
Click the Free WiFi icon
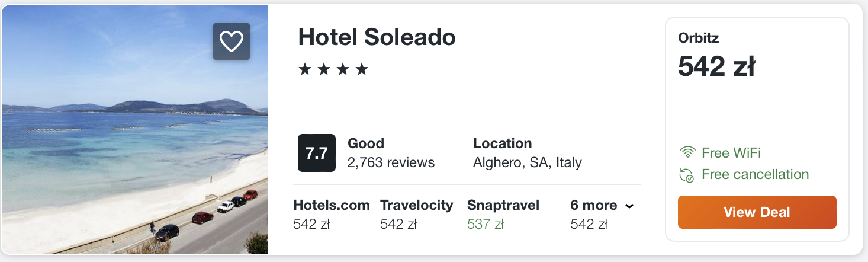pos(687,153)
